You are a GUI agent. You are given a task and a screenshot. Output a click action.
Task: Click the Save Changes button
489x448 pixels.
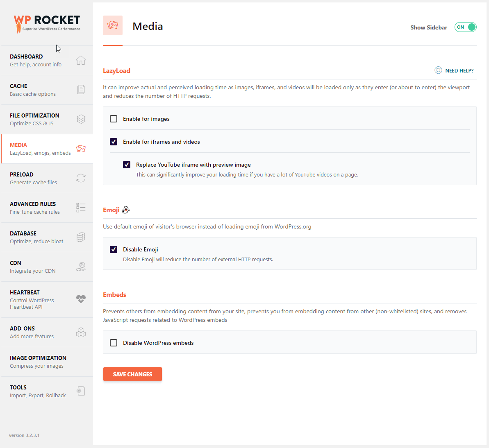tap(132, 374)
